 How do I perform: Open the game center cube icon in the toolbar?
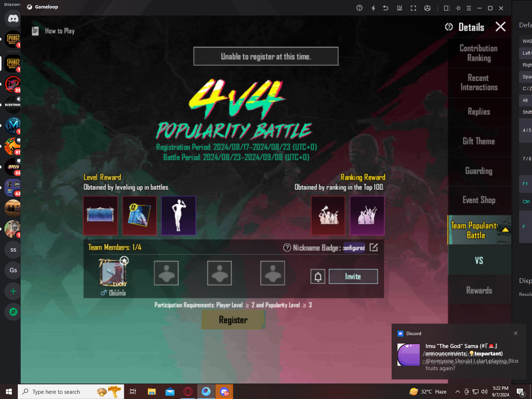pos(427,8)
